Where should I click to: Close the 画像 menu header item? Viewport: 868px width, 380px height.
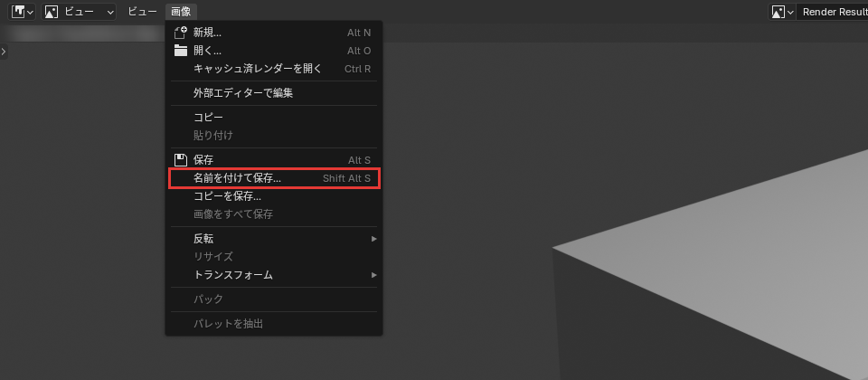point(181,12)
